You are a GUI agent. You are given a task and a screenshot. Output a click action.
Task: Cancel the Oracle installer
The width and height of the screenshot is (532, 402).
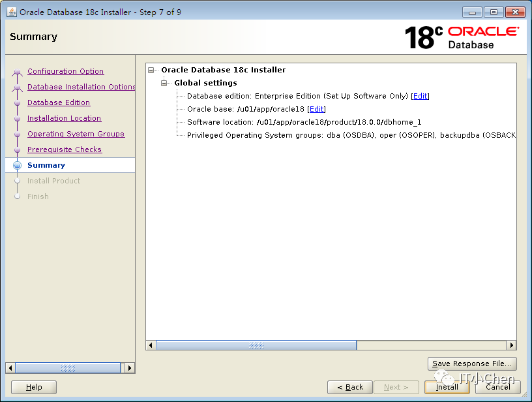497,387
